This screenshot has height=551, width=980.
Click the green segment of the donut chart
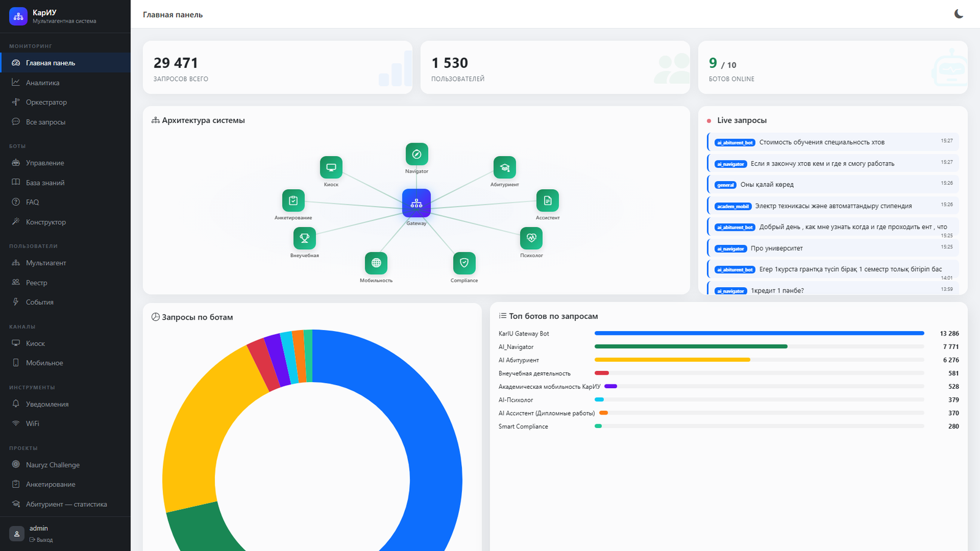[199, 530]
